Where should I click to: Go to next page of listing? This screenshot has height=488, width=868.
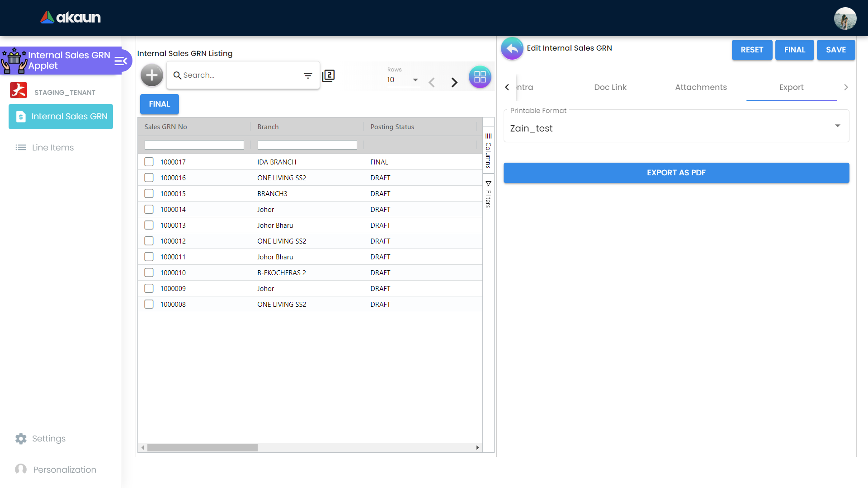tap(454, 82)
